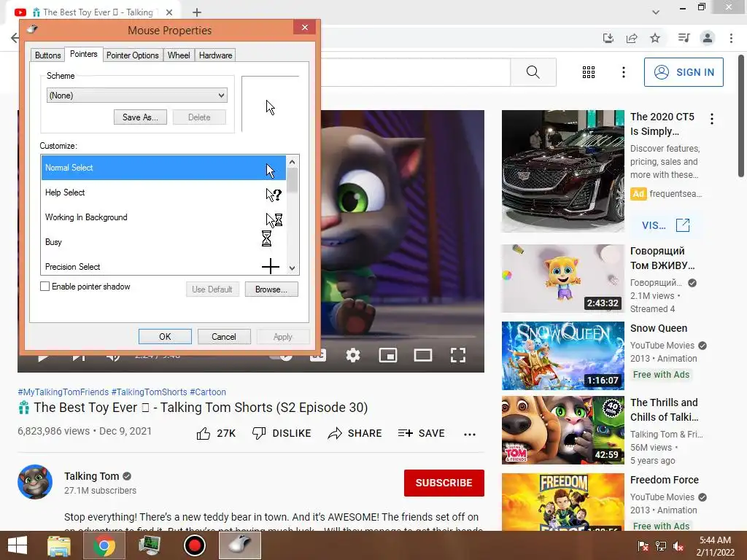The image size is (747, 560).
Task: Click the taskbar clock and date
Action: point(715,546)
